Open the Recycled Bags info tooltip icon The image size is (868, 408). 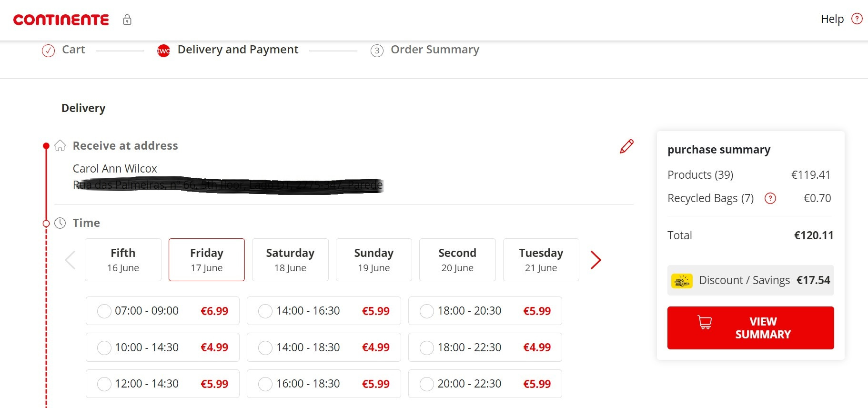tap(770, 198)
